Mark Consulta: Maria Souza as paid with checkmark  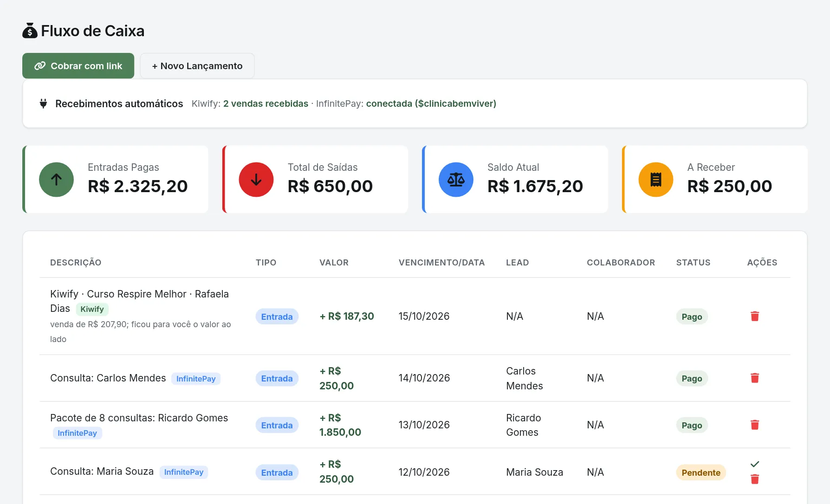tap(755, 464)
